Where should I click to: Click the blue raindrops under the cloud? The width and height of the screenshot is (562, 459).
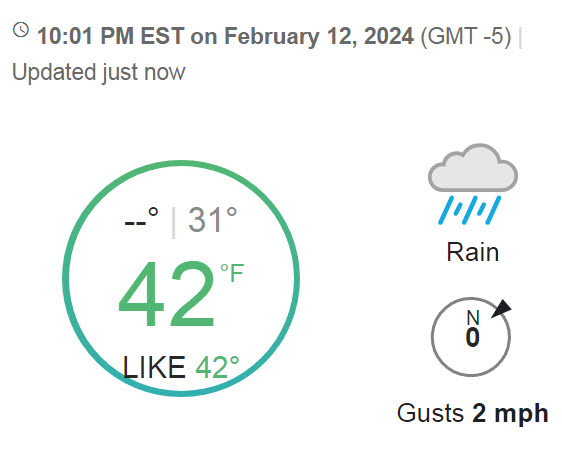pos(470,210)
